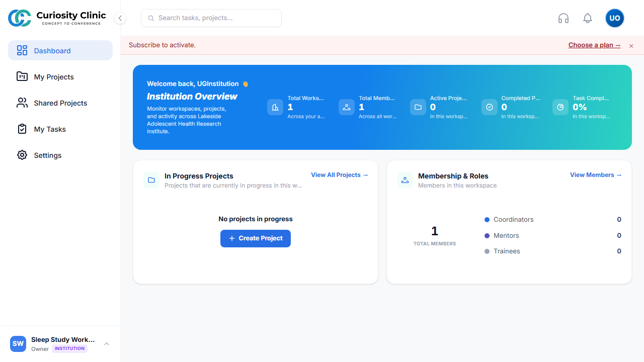The height and width of the screenshot is (362, 644).
Task: Open the View Members link
Action: pos(596,175)
